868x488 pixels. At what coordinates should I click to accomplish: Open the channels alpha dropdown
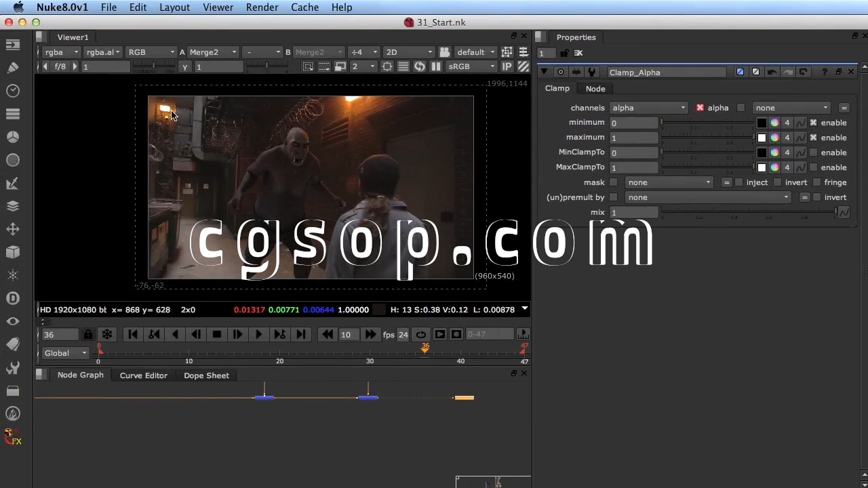pos(649,108)
